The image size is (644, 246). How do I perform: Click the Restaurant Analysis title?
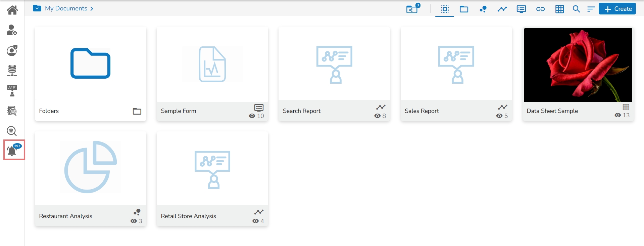[x=65, y=216]
